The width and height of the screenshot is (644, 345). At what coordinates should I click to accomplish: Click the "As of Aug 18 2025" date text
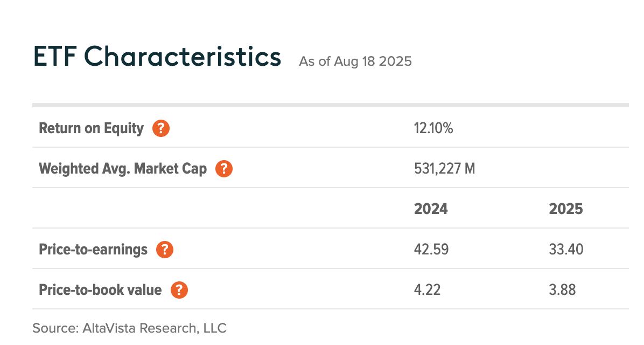point(355,61)
